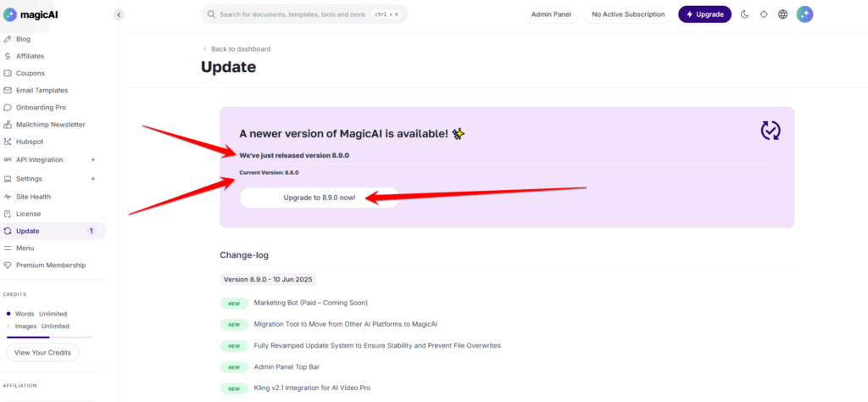
Task: Go back to dashboard link
Action: click(x=237, y=48)
